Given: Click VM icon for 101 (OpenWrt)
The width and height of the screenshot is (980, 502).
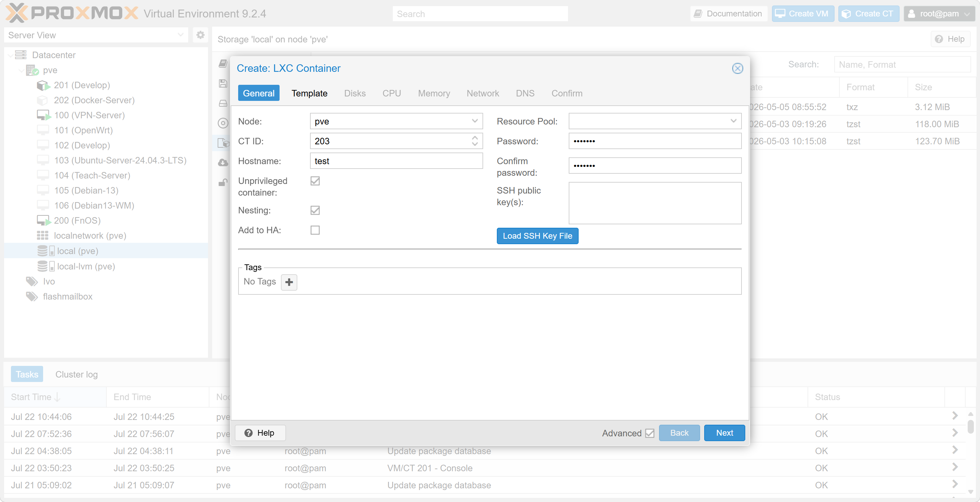Looking at the screenshot, I should tap(43, 130).
